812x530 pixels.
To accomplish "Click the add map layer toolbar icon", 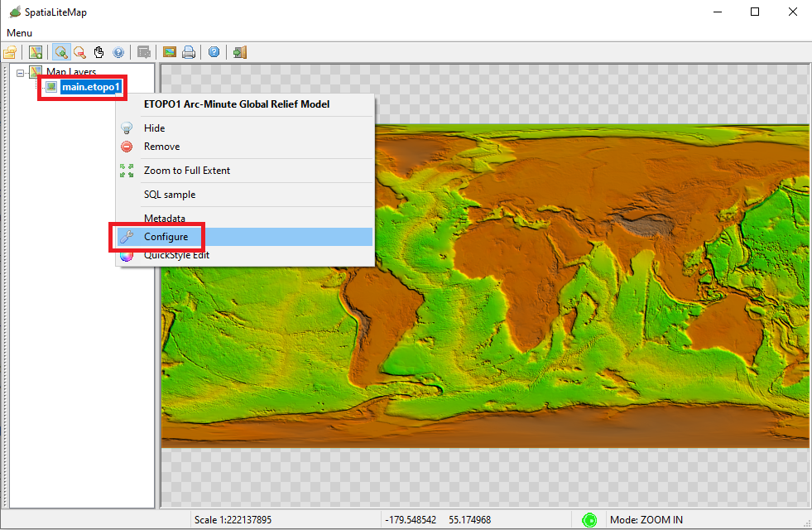I will 36,52.
